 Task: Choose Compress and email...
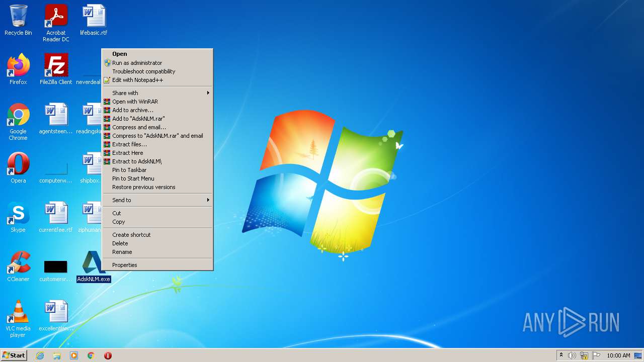point(157,127)
